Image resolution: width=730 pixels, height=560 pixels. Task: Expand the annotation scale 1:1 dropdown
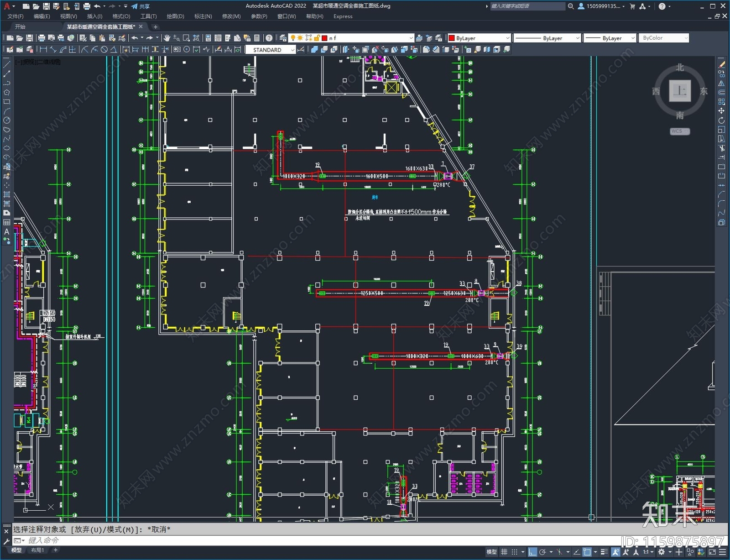point(647,552)
